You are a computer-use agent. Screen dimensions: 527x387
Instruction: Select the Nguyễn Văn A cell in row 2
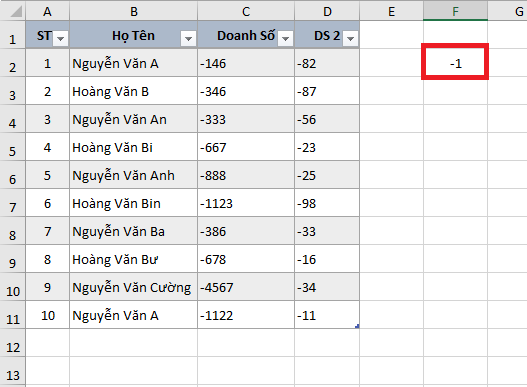click(133, 63)
